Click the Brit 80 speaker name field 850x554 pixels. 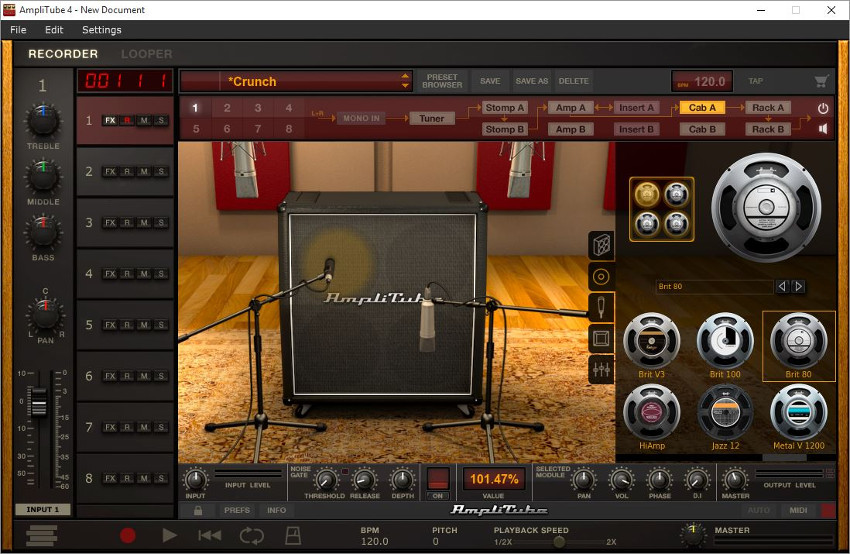[x=714, y=286]
